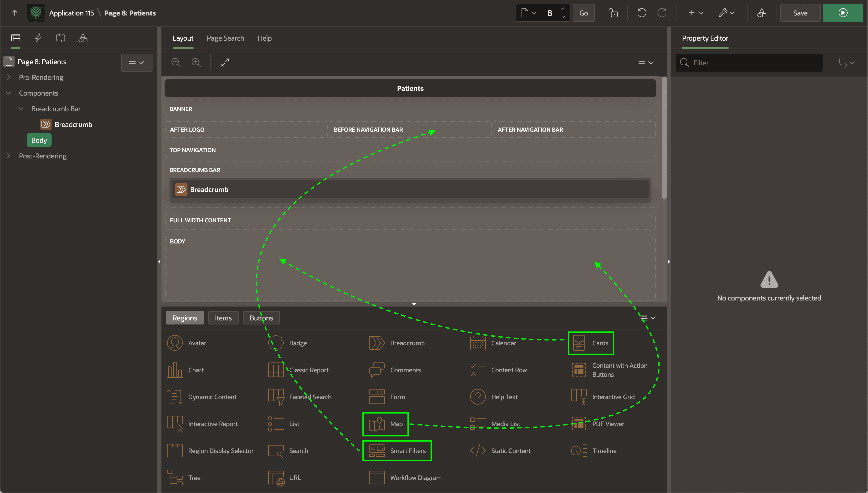Select the Body node in tree
This screenshot has height=493, width=868.
tap(39, 140)
